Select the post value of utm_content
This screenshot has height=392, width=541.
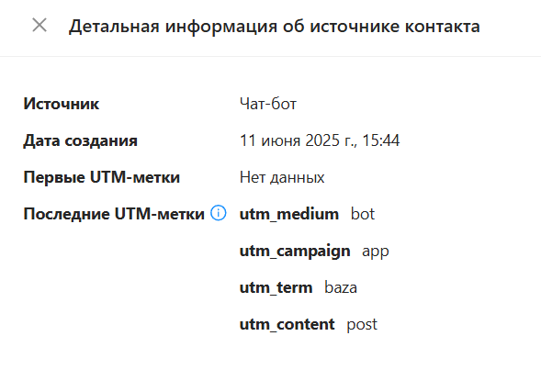click(x=362, y=325)
